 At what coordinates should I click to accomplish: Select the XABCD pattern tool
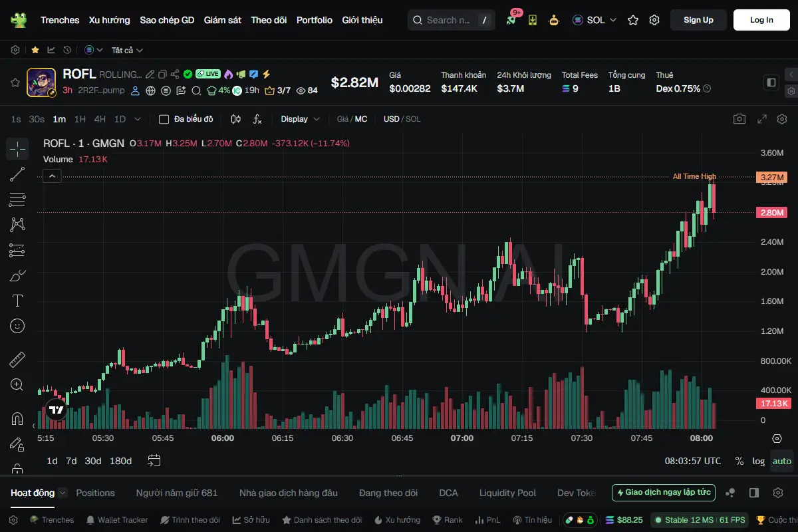point(17,225)
